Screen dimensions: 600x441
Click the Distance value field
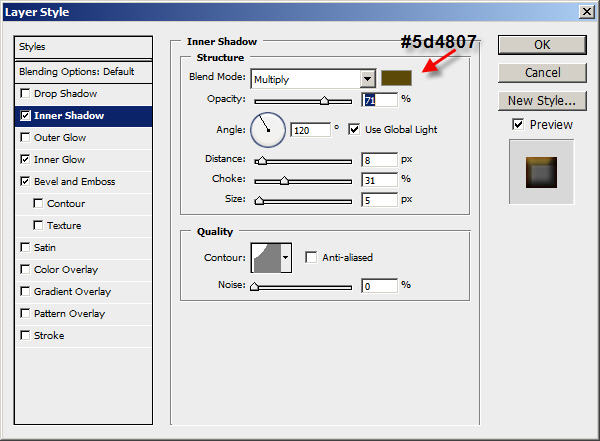click(x=380, y=160)
